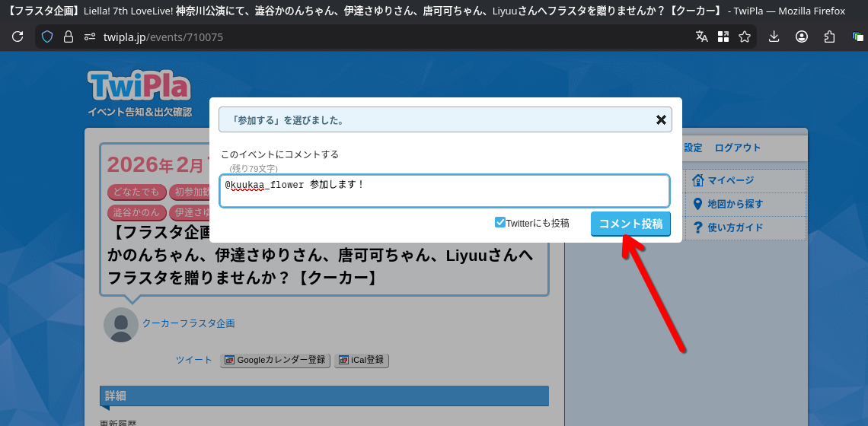The width and height of the screenshot is (868, 426).
Task: Close the comment dialog with X
Action: point(661,120)
